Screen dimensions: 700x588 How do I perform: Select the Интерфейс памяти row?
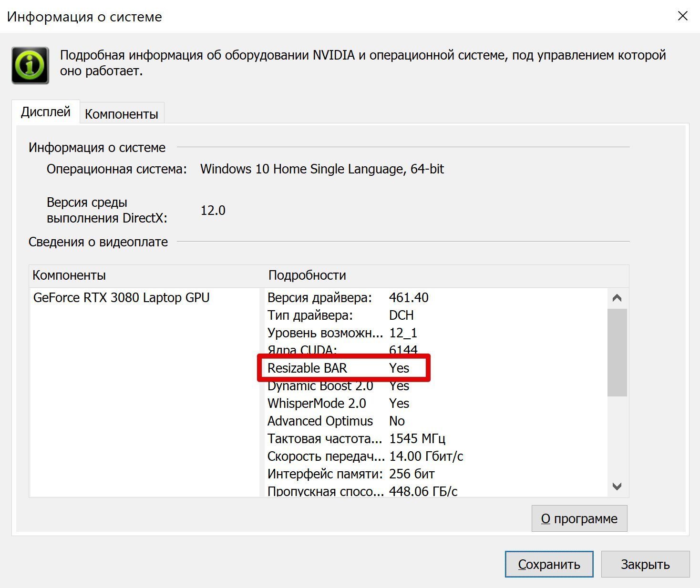coord(436,474)
